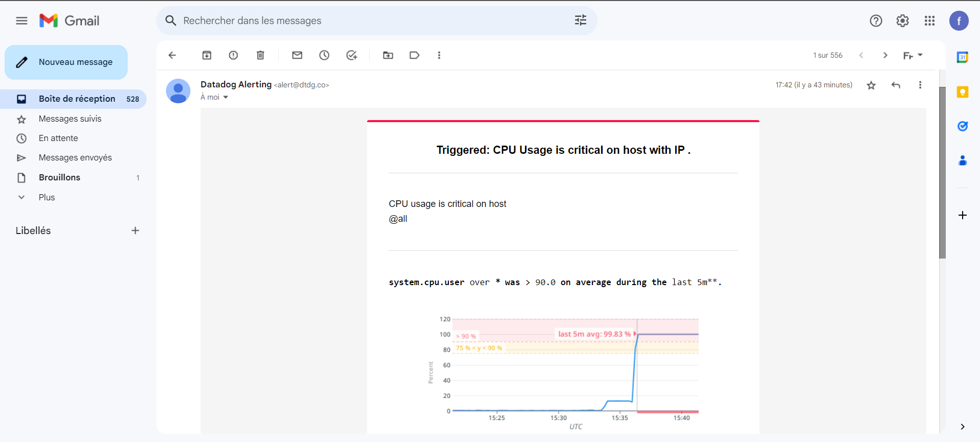Open search filter options icon
This screenshot has height=442, width=980.
tap(581, 20)
